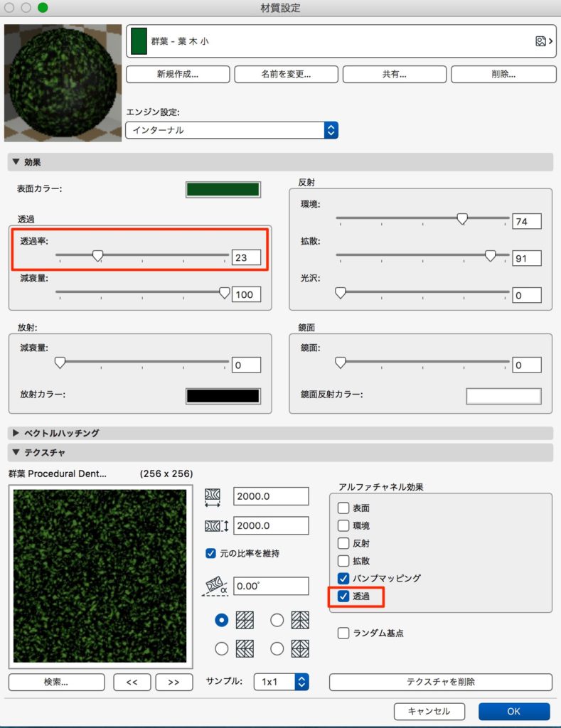This screenshot has height=728, width=561.
Task: Click the 環境 value field showing 74
Action: tap(527, 222)
